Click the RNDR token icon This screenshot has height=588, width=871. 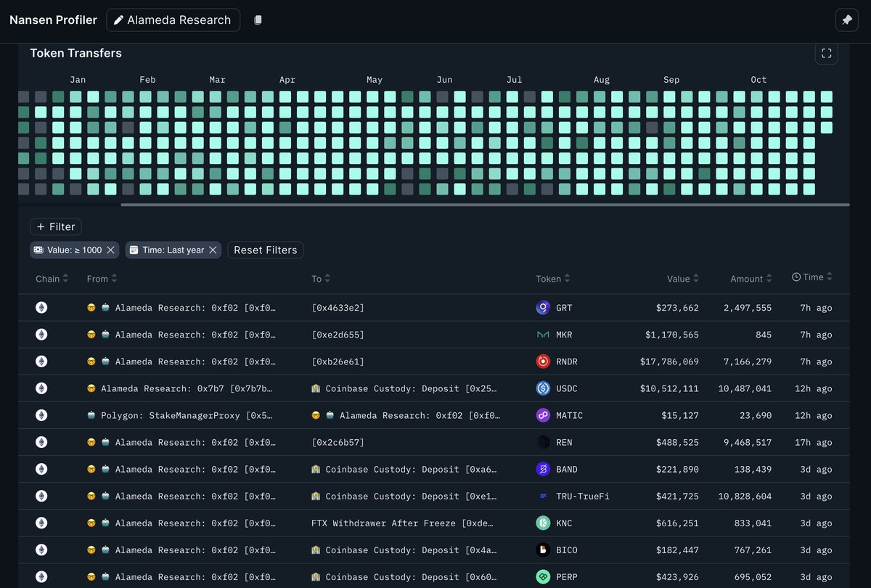click(543, 362)
